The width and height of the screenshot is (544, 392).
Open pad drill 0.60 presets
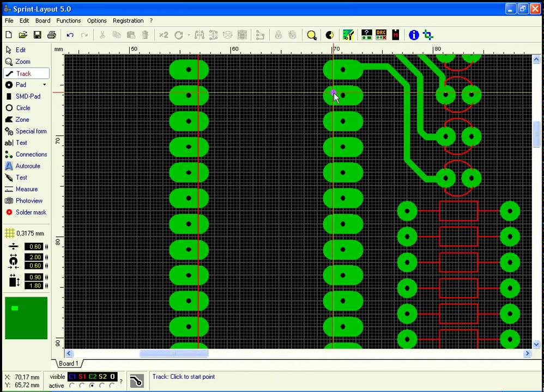click(46, 266)
